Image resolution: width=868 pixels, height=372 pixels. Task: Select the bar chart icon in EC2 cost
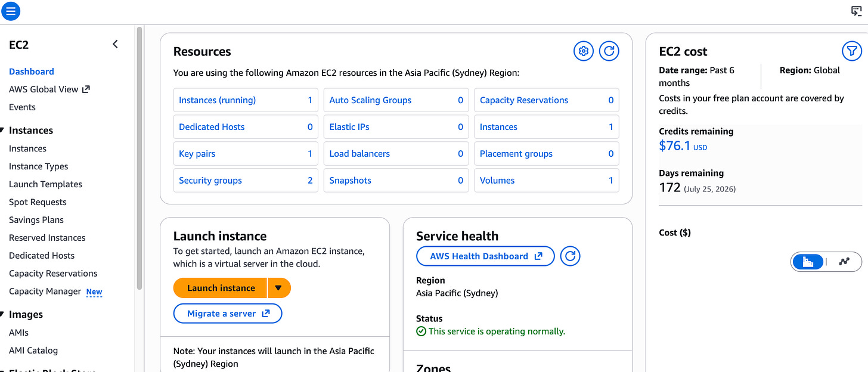coord(808,261)
